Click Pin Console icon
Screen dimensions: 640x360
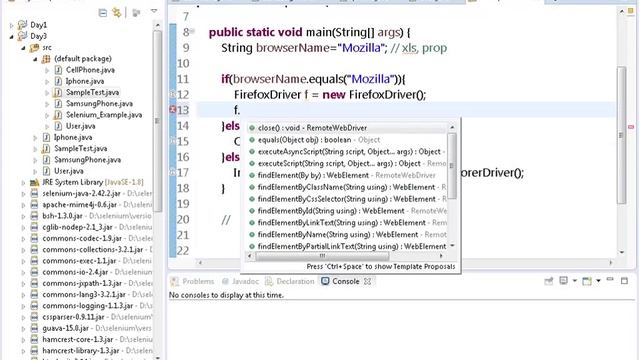pos(549,281)
